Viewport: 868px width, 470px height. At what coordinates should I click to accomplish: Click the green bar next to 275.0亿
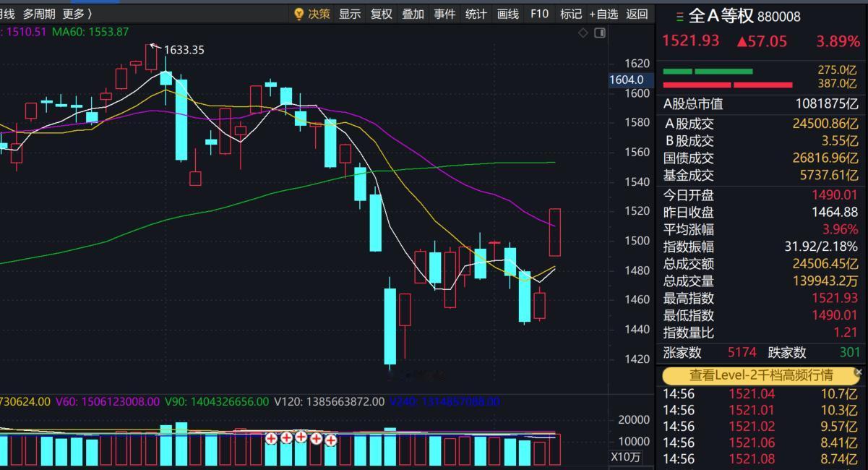(708, 71)
